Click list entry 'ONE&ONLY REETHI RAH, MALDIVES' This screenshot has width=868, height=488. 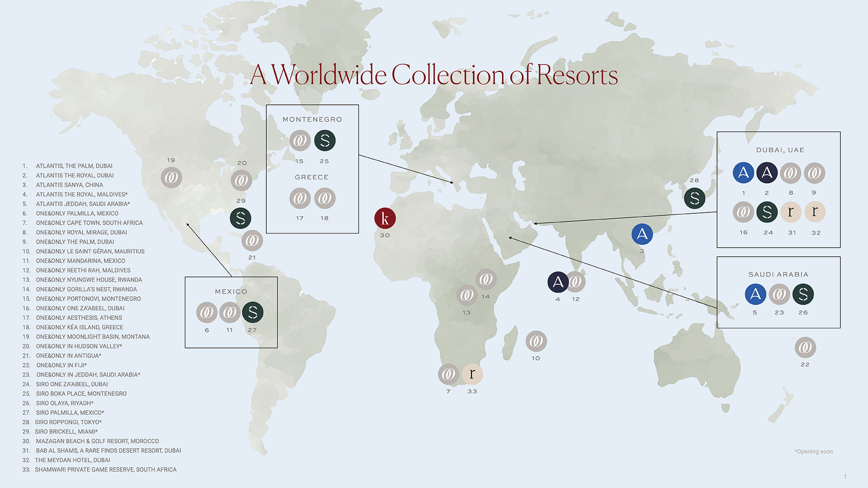[x=83, y=270]
